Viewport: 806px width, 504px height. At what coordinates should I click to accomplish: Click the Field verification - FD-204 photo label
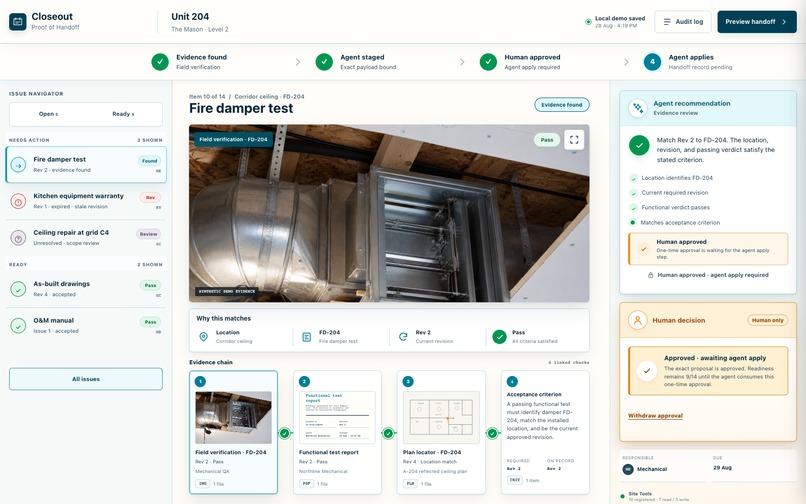233,139
